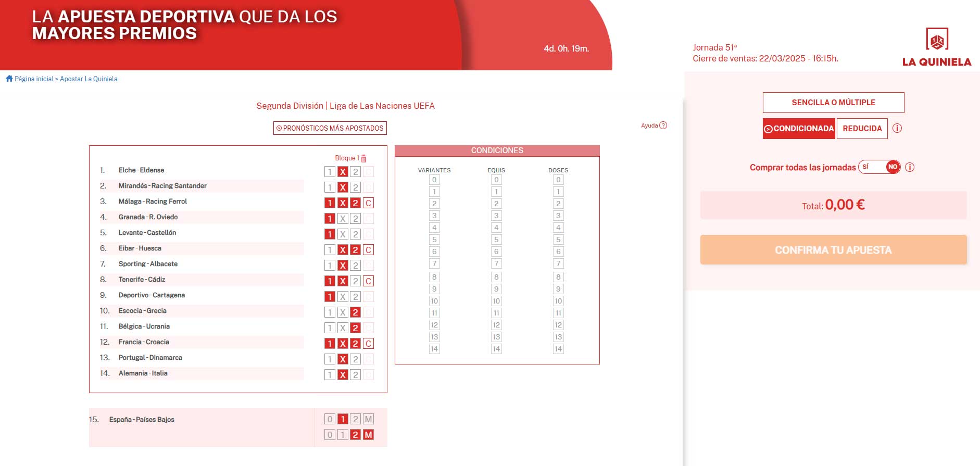
Task: Select Variantes condition value 12
Action: [x=434, y=325]
